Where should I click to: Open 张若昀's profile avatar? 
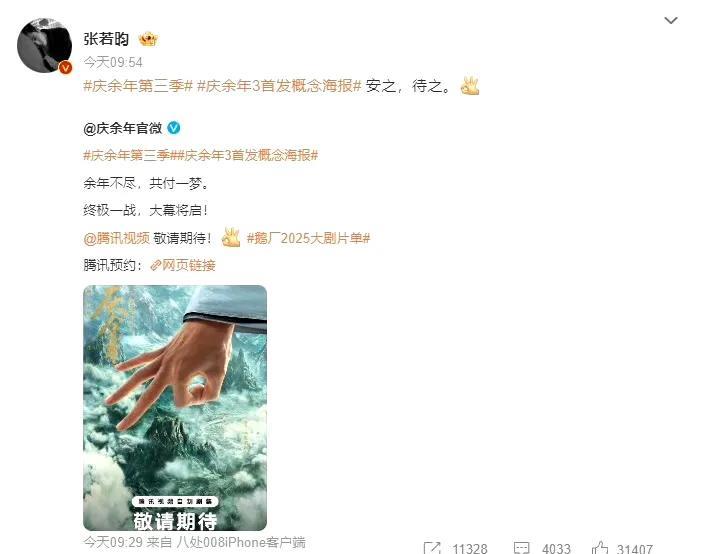(44, 45)
